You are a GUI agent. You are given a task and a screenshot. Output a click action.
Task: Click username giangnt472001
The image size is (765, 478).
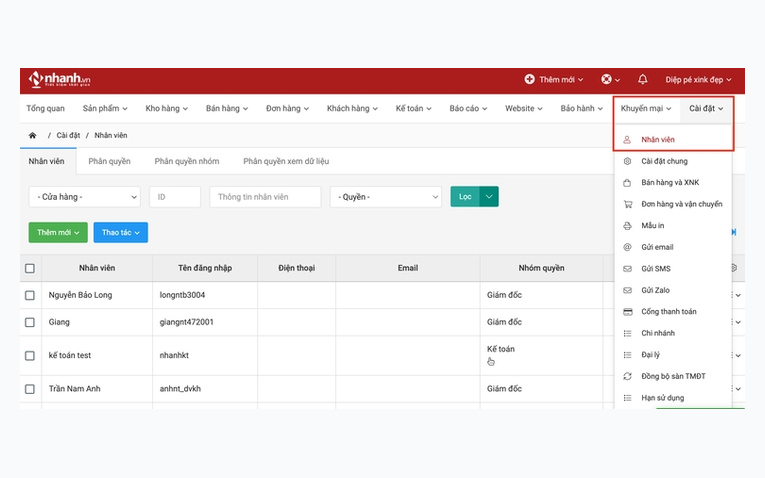tap(186, 322)
